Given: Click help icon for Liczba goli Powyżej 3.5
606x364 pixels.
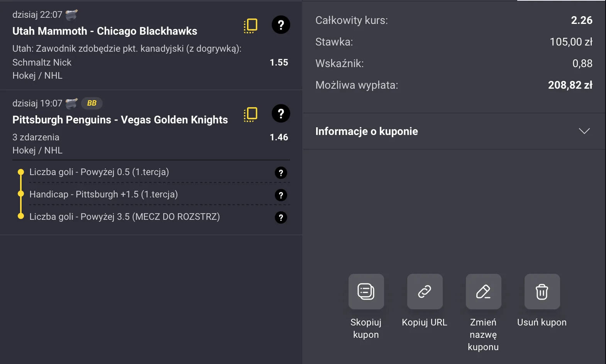Looking at the screenshot, I should pyautogui.click(x=281, y=217).
